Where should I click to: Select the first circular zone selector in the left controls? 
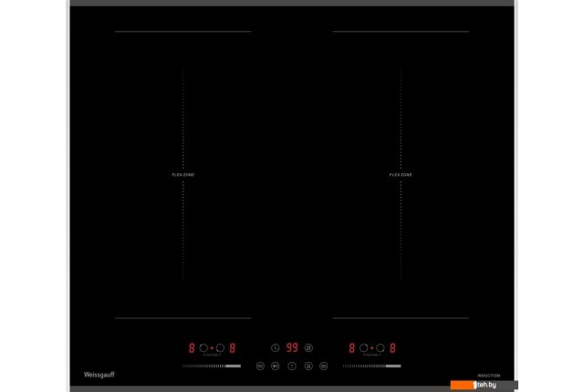point(203,347)
